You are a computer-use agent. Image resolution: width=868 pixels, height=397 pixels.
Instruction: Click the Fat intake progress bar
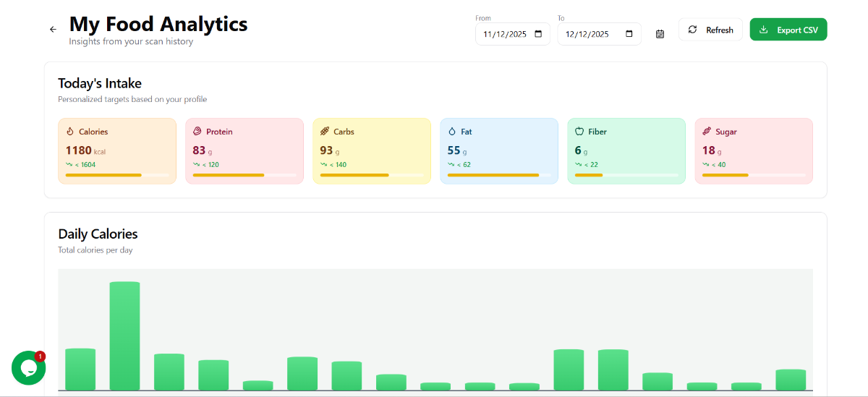[499, 175]
